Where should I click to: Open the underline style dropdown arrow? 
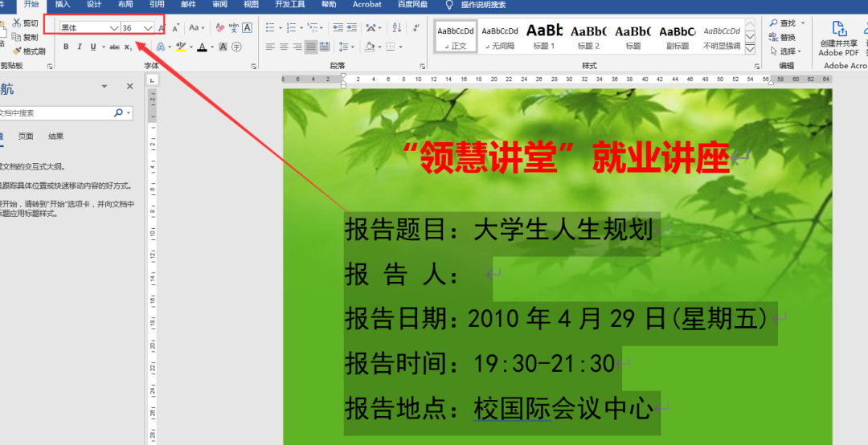tap(104, 47)
